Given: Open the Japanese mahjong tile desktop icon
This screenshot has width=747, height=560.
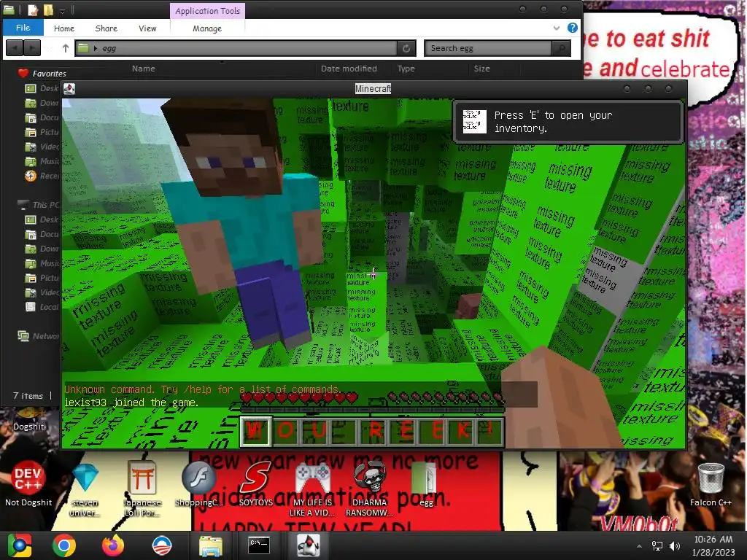Looking at the screenshot, I should coord(142,491).
